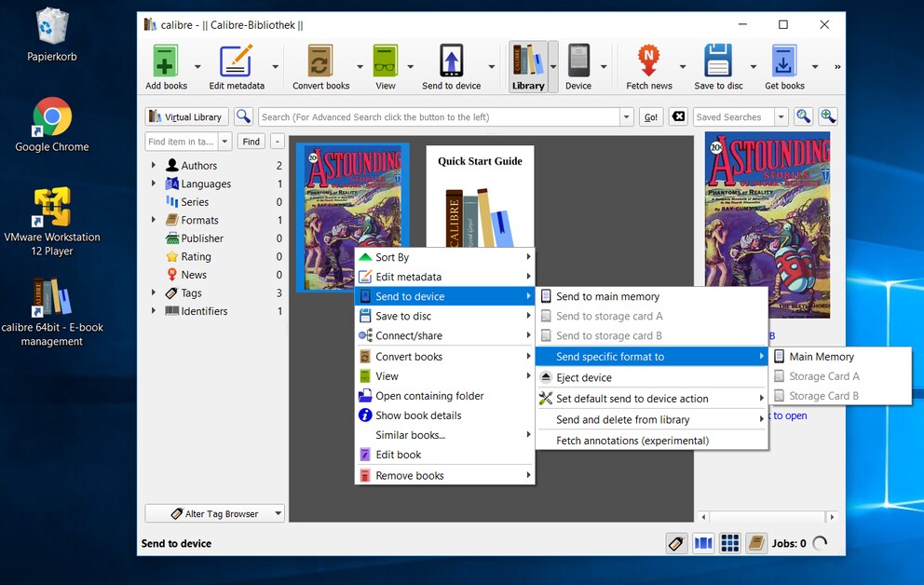This screenshot has width=924, height=585.
Task: Select the Publisher category in the tag browser
Action: coord(202,238)
